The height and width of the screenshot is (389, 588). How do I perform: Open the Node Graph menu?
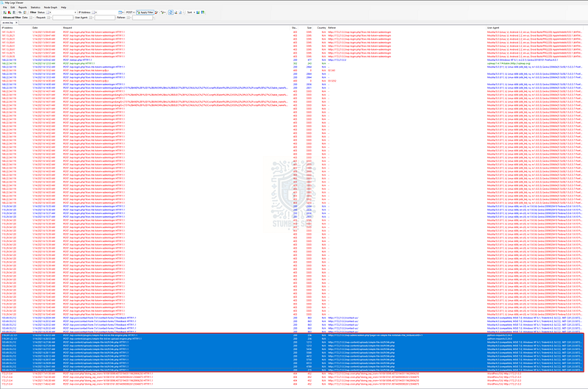51,7
